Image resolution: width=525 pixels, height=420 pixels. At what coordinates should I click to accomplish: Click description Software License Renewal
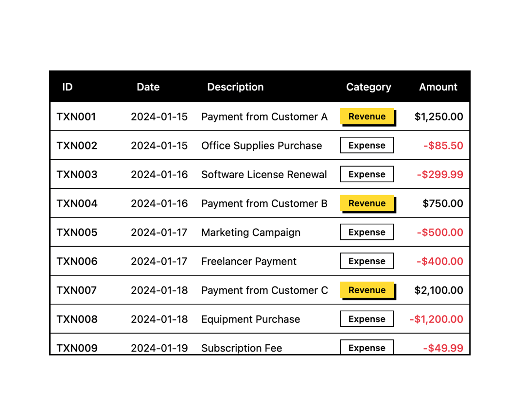[264, 174]
